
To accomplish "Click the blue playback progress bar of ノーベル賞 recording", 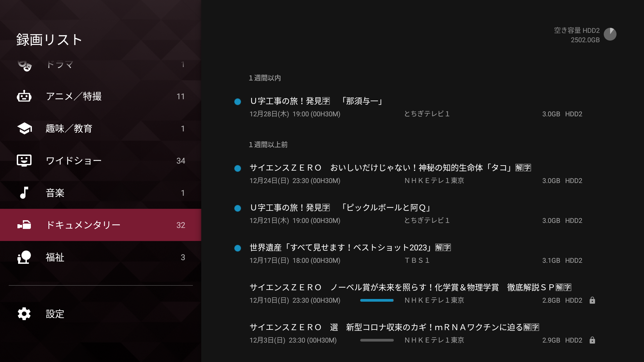I will coord(377,300).
